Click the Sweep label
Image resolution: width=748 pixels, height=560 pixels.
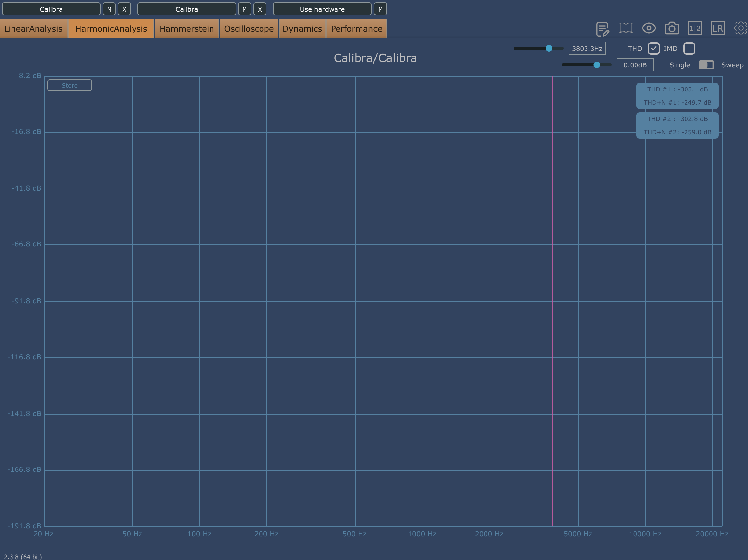pyautogui.click(x=733, y=65)
